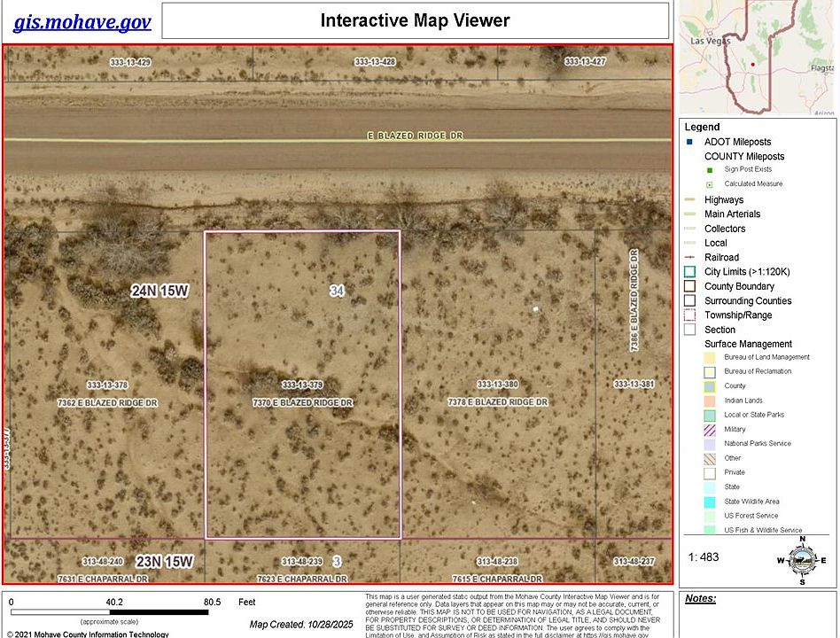Click the Calculated Measure legend icon
Viewport: 840px width, 638px height.
point(709,185)
